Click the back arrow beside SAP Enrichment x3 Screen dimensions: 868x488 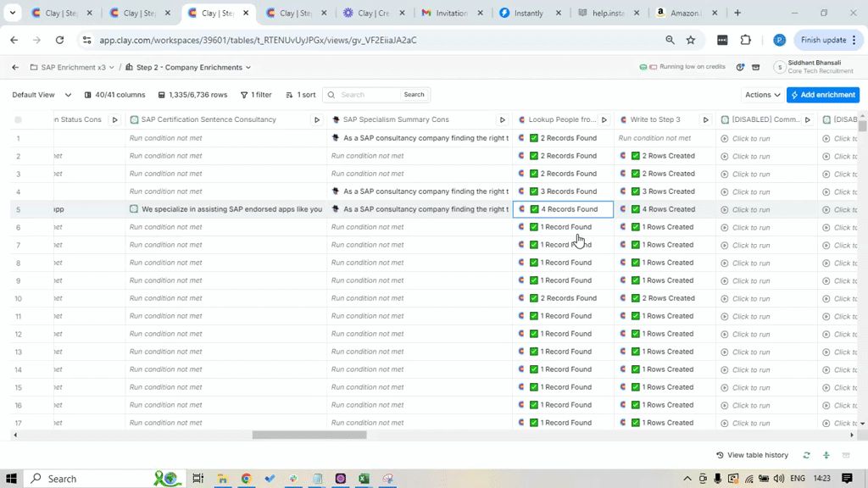tap(15, 67)
